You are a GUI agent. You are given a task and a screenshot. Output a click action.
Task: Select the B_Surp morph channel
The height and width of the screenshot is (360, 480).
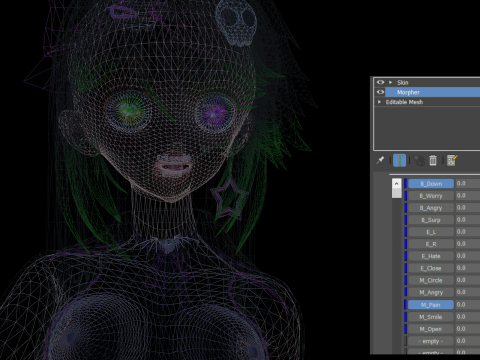tap(431, 220)
